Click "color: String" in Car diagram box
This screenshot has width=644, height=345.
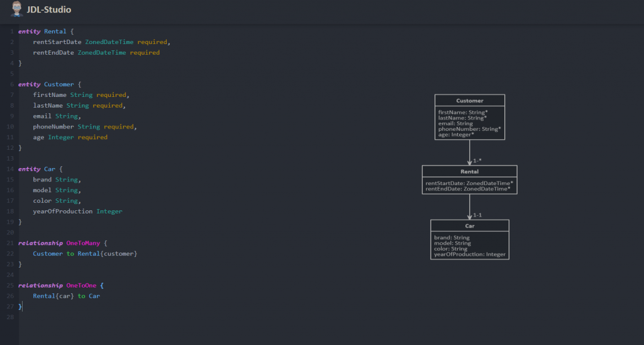point(450,249)
